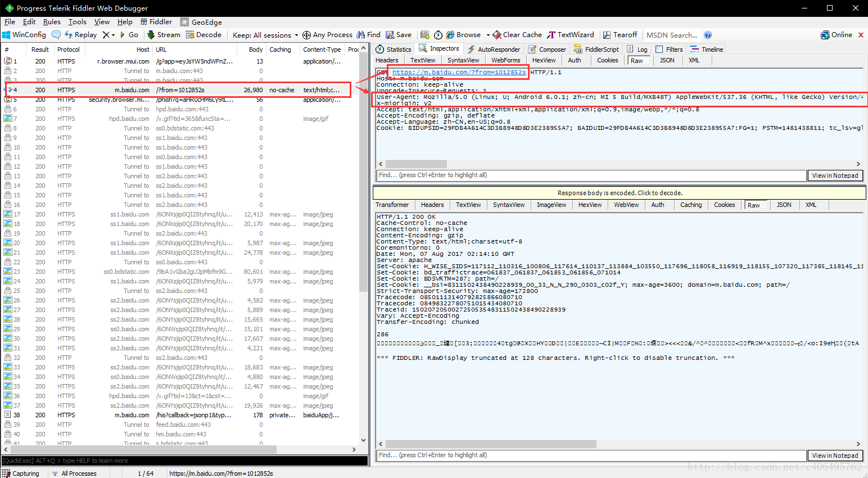Open the Rules menu
868x478 pixels.
pos(52,22)
